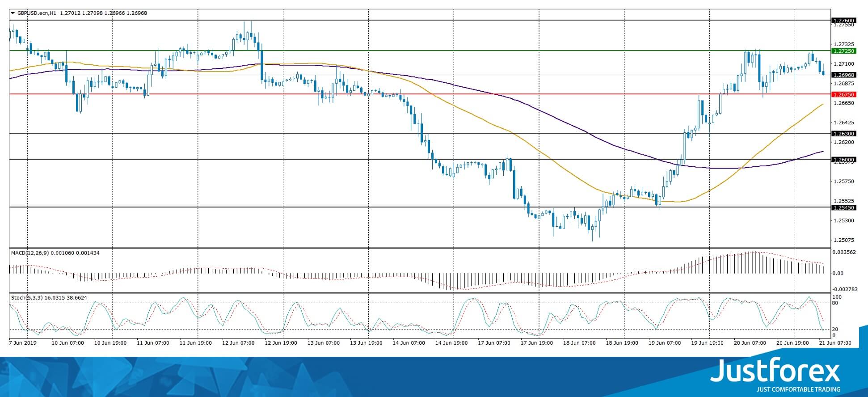
Task: Click the Stochastic scale value 20
Action: click(834, 329)
